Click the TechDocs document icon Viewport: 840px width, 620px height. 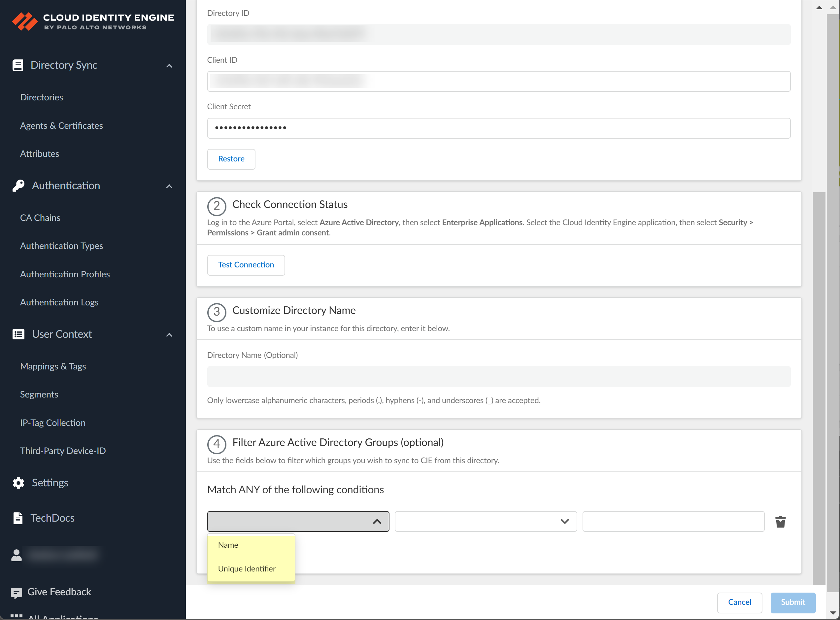click(17, 518)
